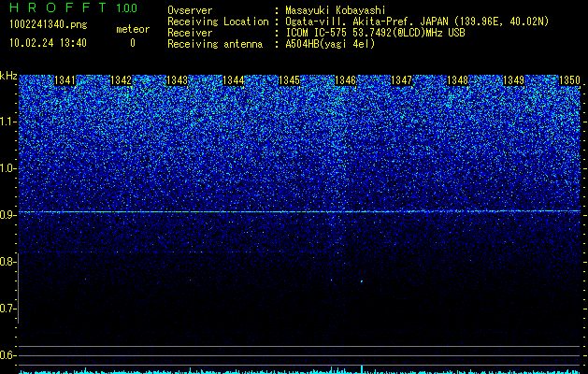Click the kHz axis unit label
The image size is (588, 374).
pyautogui.click(x=8, y=76)
